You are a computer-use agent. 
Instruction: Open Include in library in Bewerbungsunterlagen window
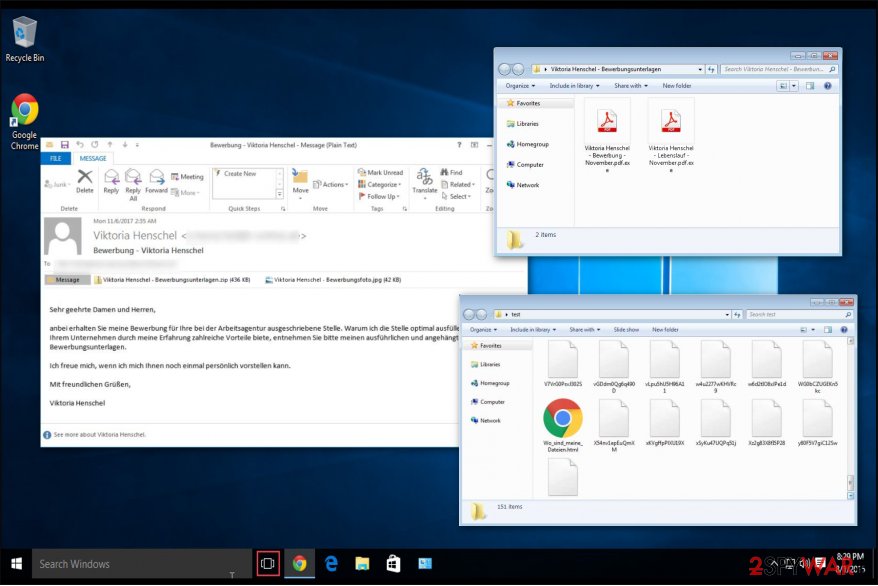click(x=575, y=86)
